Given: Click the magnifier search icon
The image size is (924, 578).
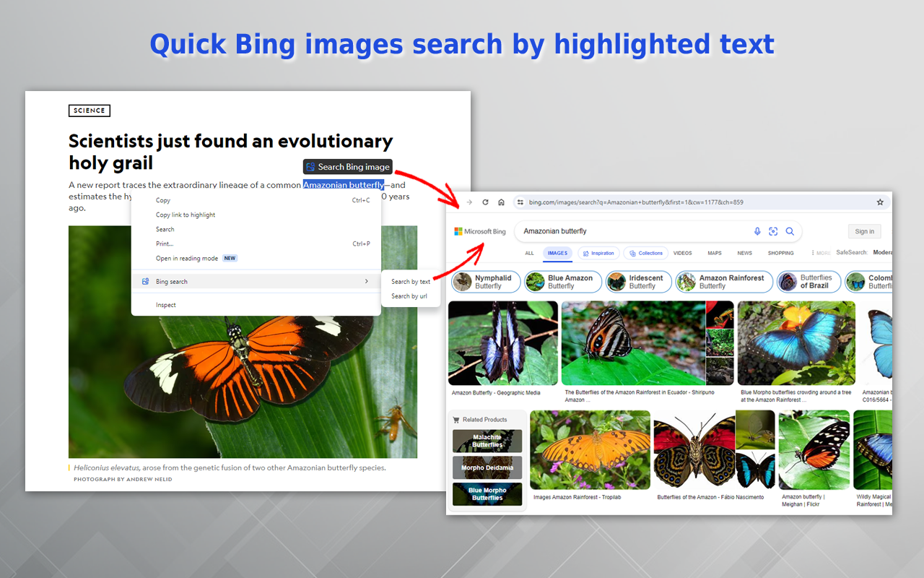Looking at the screenshot, I should click(x=790, y=231).
